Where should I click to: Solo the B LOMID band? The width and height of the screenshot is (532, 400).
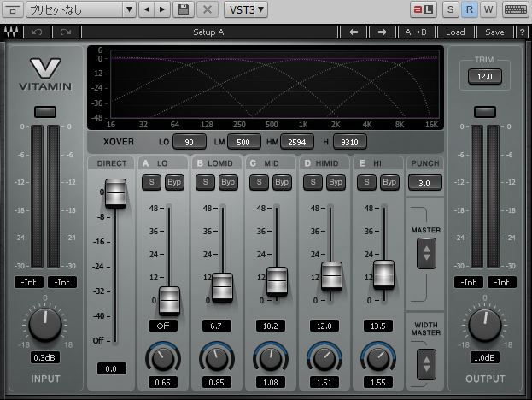(x=205, y=182)
